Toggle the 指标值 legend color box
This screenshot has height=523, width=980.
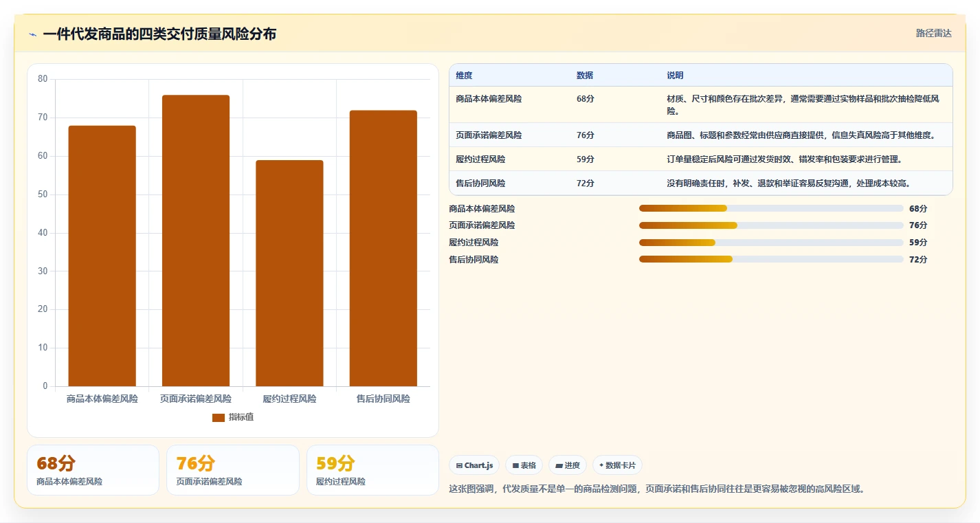tap(219, 418)
